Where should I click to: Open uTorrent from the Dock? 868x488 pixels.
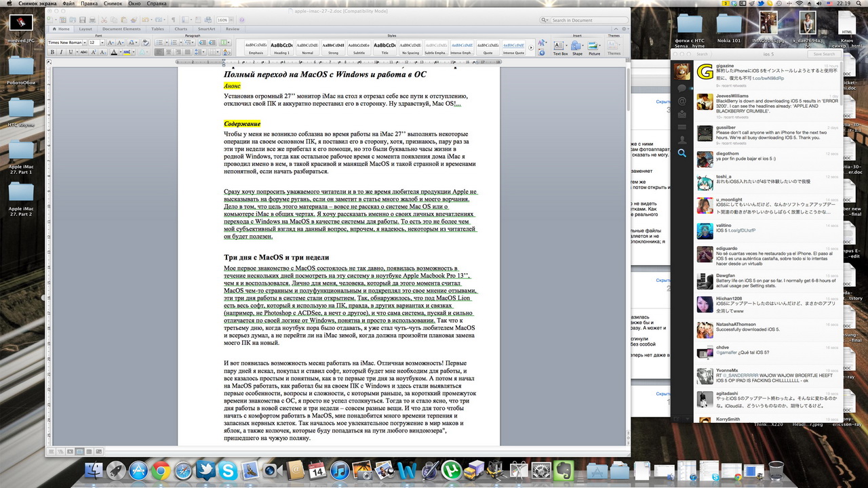(x=452, y=470)
